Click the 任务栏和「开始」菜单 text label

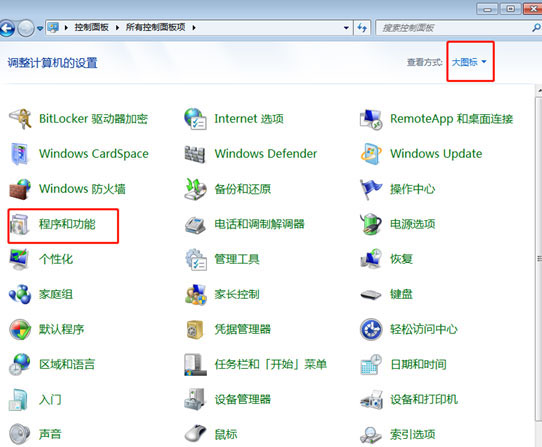tap(271, 364)
